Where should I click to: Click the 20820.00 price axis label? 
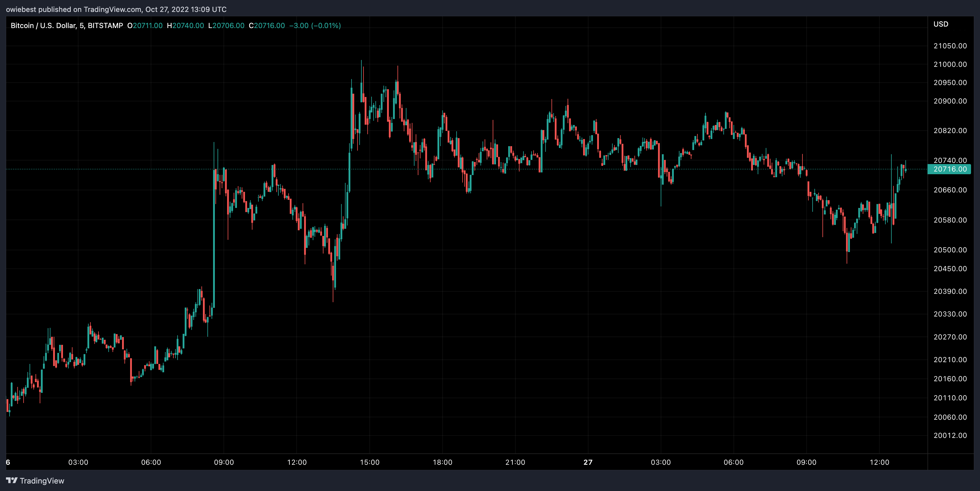pos(950,130)
